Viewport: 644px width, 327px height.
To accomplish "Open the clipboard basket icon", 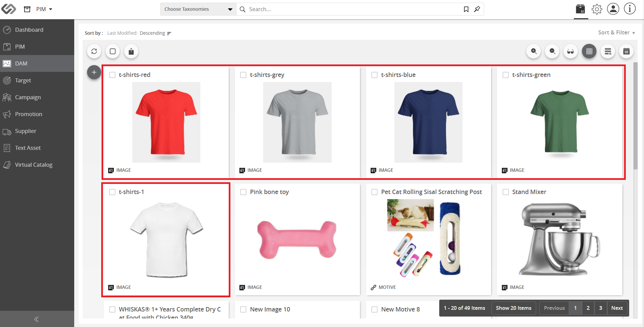I will [x=581, y=9].
